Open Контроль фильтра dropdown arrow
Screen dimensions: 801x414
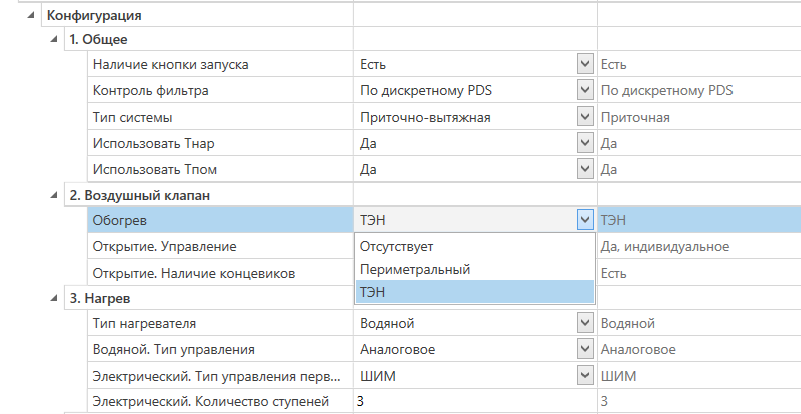point(585,91)
